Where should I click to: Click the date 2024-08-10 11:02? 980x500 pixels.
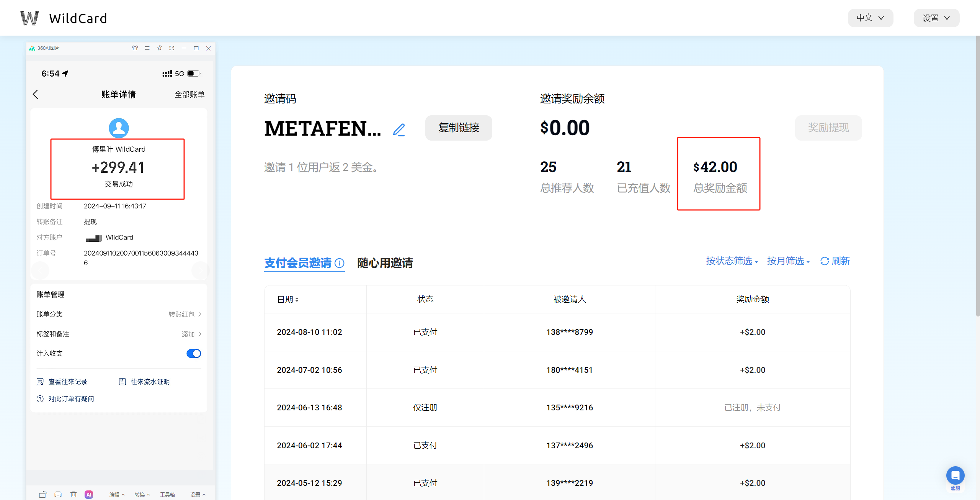[x=309, y=332]
